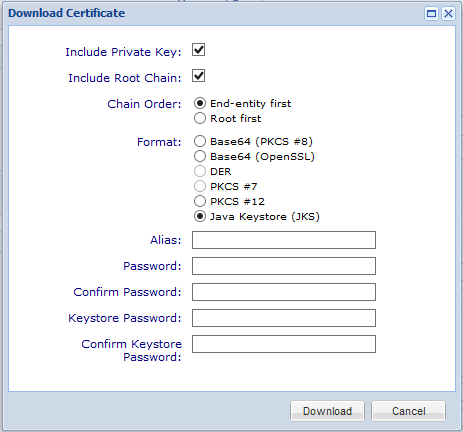Select PKCS #12 format

click(200, 201)
